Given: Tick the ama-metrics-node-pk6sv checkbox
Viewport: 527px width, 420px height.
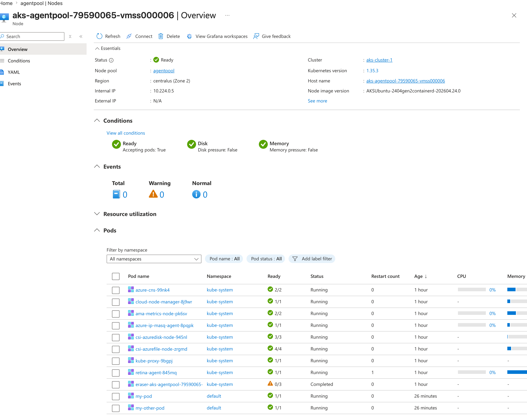Looking at the screenshot, I should coord(116,314).
